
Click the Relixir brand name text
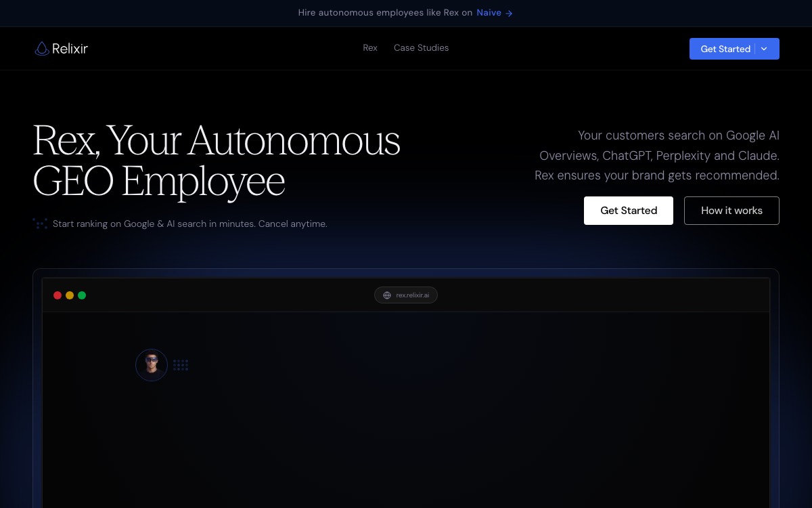click(x=70, y=48)
